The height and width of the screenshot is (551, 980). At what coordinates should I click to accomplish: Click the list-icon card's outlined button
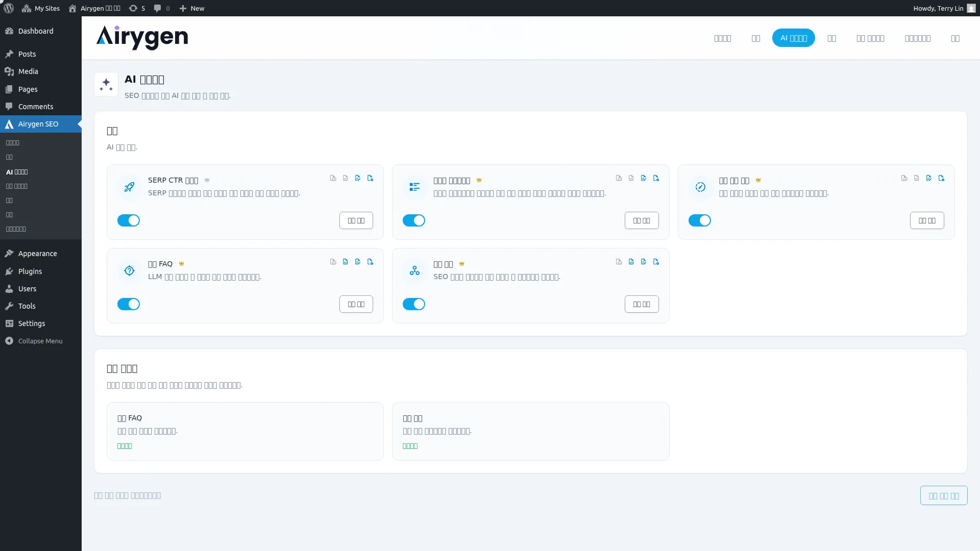pyautogui.click(x=642, y=220)
